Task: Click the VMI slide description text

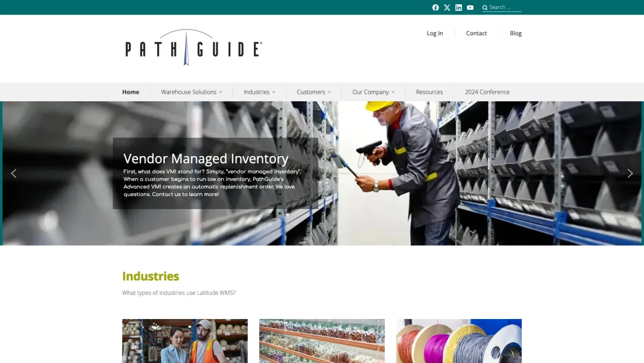Action: 212,183
